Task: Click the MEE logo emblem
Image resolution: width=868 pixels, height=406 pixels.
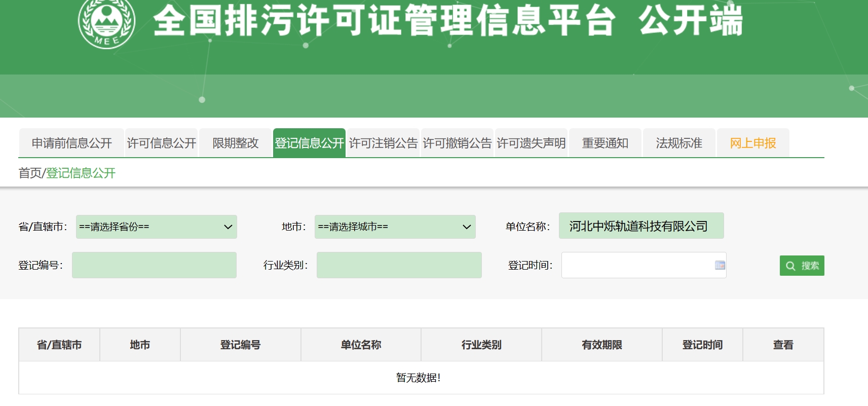Action: (107, 22)
